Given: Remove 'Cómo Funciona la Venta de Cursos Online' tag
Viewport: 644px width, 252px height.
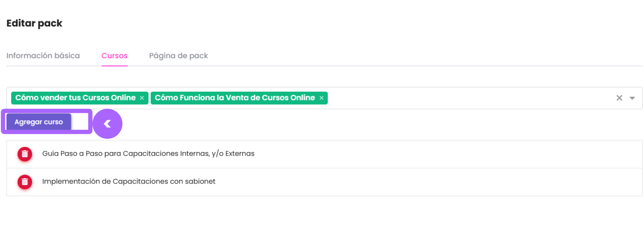Looking at the screenshot, I should point(321,98).
